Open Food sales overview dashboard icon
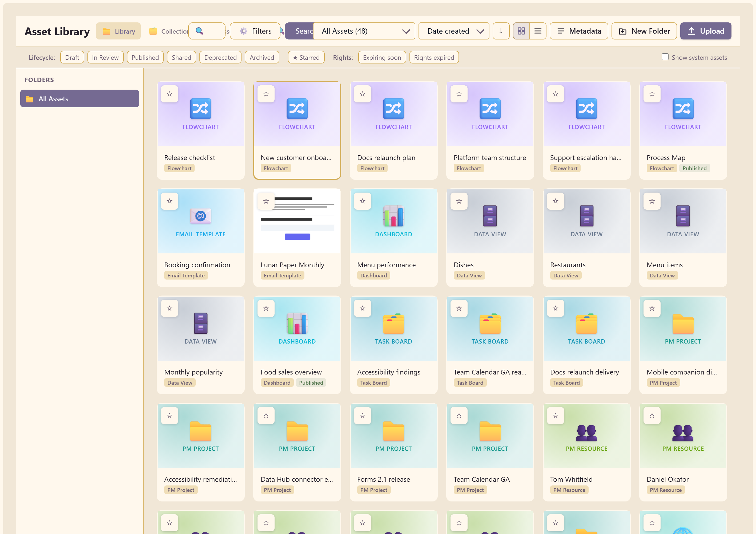This screenshot has width=756, height=534. pyautogui.click(x=297, y=323)
